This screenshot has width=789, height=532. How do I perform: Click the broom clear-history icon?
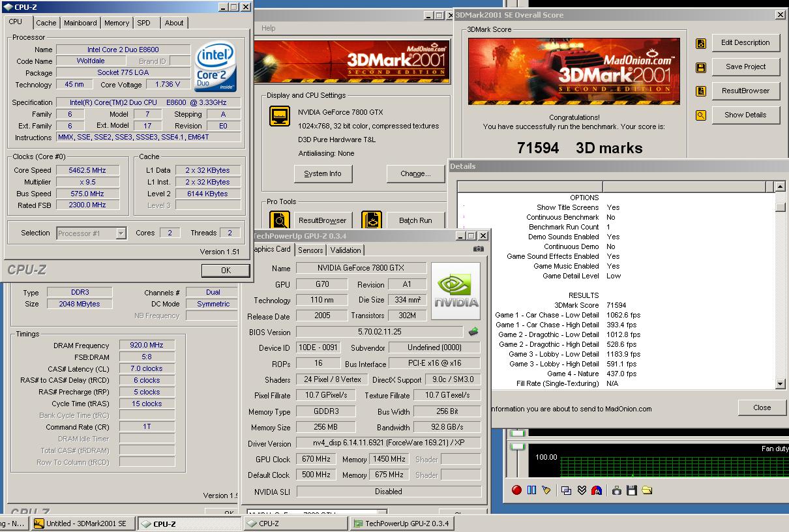[x=546, y=490]
